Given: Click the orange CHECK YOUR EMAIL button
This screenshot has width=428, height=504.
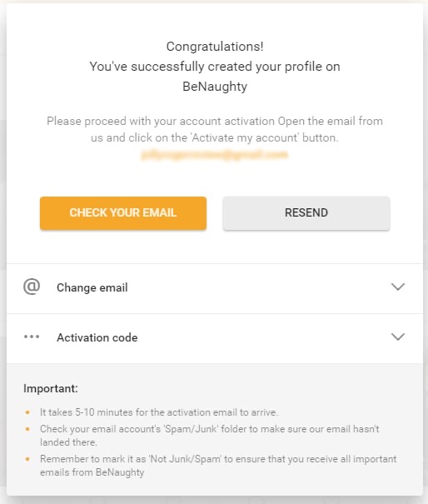Looking at the screenshot, I should pyautogui.click(x=123, y=213).
